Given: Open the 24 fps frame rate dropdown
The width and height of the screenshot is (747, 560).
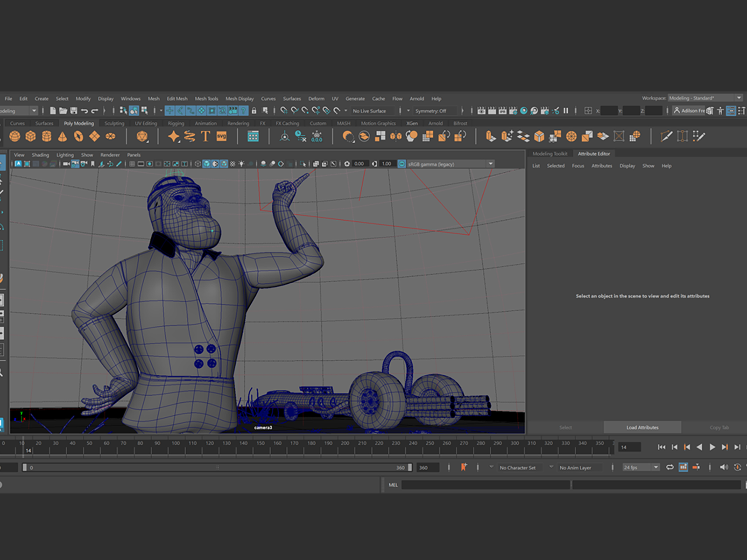Looking at the screenshot, I should click(641, 467).
